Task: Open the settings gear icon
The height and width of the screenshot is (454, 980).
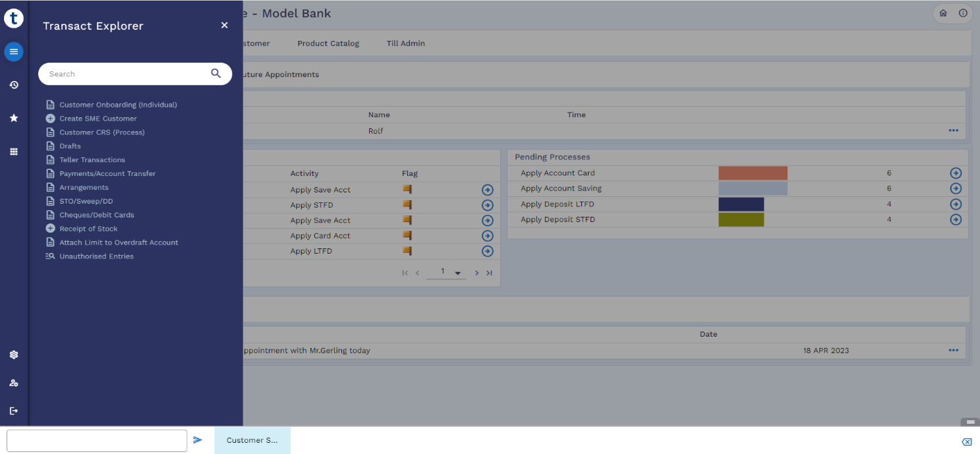Action: click(14, 355)
